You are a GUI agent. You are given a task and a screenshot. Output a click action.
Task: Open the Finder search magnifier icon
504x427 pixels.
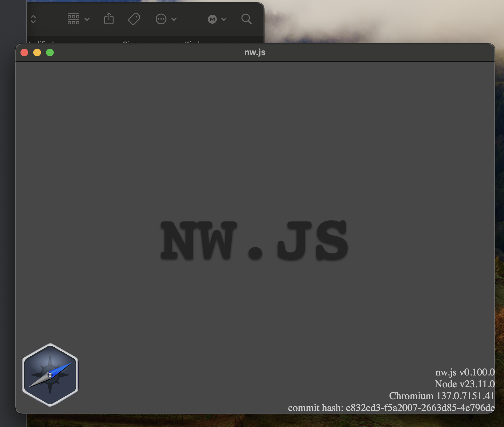click(x=246, y=19)
